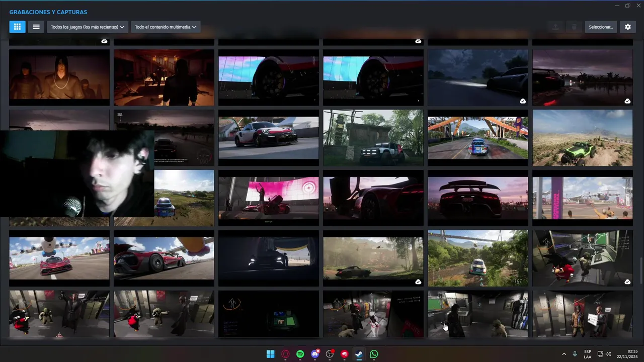Open white truck in jungle ruins screenshot
The width and height of the screenshot is (644, 362).
[x=373, y=138]
